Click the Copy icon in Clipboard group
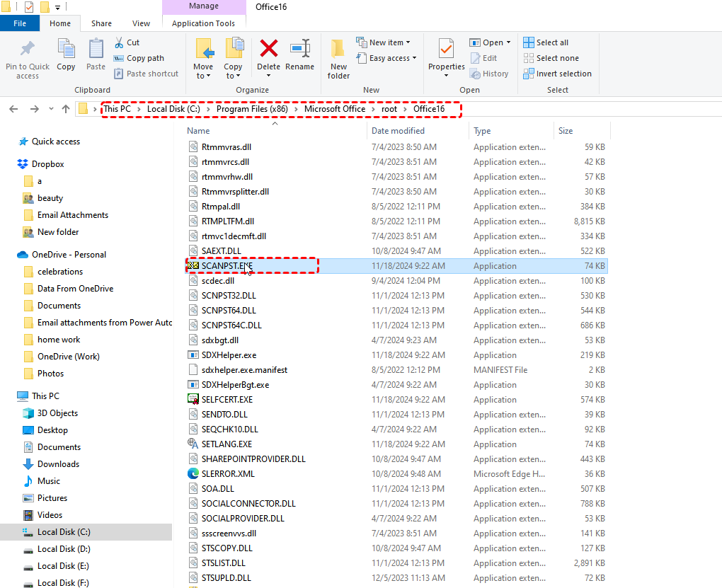The width and height of the screenshot is (722, 588). click(x=66, y=49)
